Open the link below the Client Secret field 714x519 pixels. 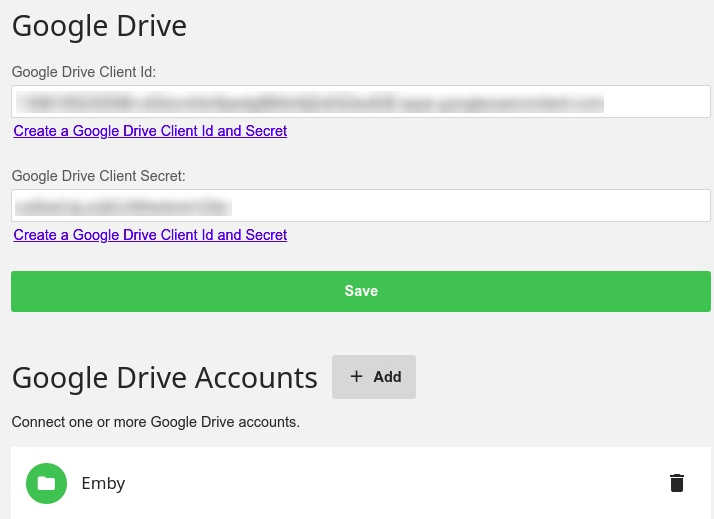click(x=150, y=235)
